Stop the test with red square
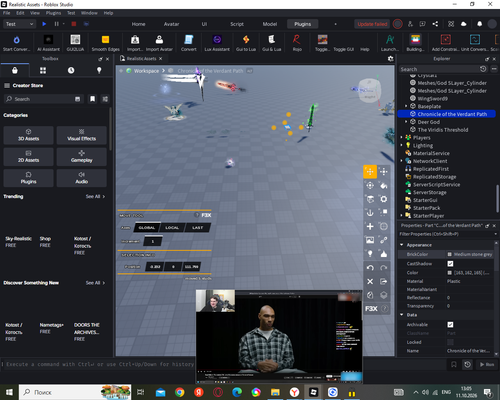The height and width of the screenshot is (400, 500). click(x=74, y=24)
